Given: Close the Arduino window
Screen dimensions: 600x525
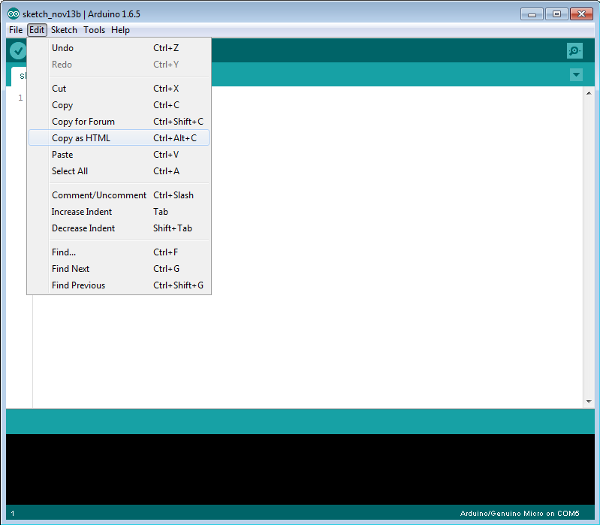Looking at the screenshot, I should pos(581,14).
